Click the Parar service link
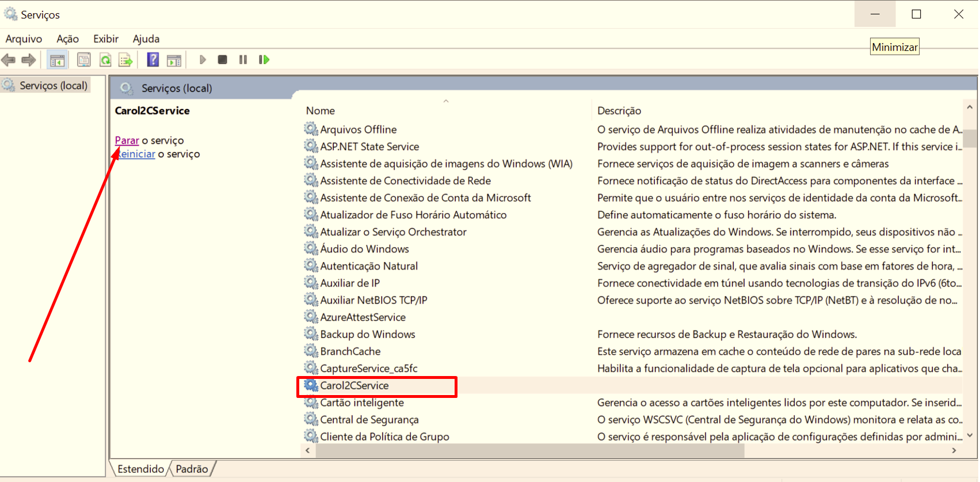The width and height of the screenshot is (980, 482). point(127,141)
